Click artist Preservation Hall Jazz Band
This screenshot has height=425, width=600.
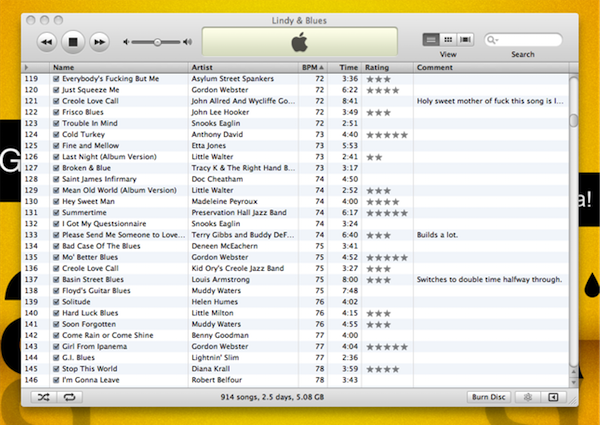[239, 213]
